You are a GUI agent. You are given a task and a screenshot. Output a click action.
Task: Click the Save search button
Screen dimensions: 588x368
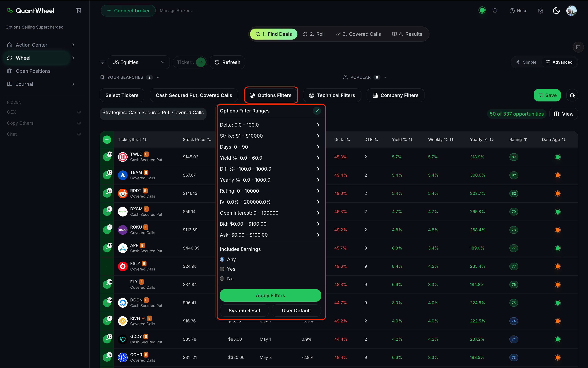(x=547, y=95)
